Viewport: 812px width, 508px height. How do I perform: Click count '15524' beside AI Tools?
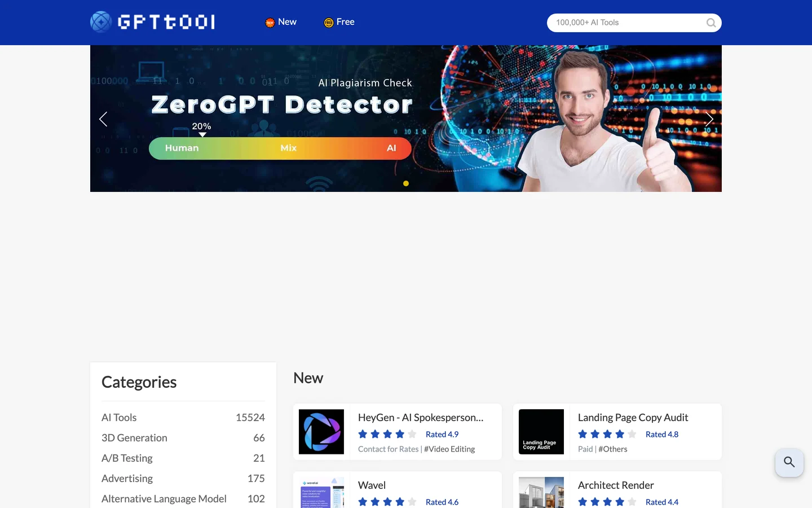[250, 418]
